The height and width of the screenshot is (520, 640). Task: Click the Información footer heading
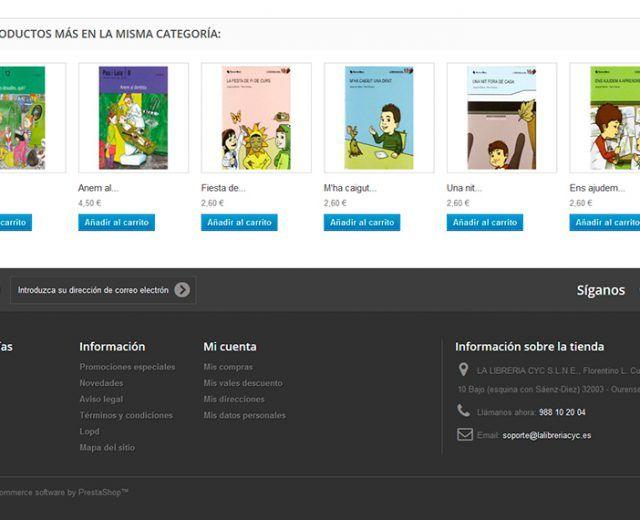112,347
